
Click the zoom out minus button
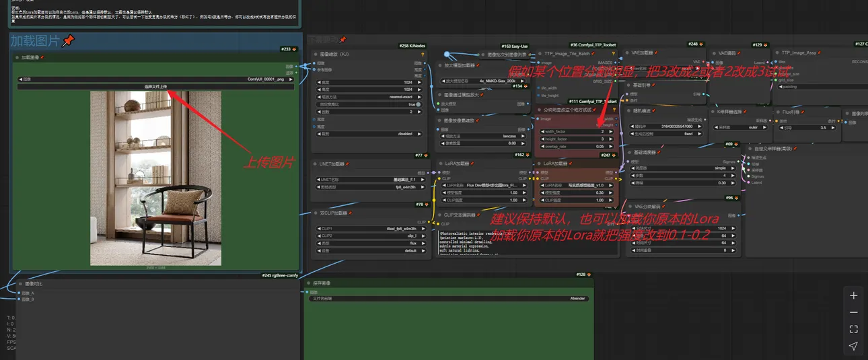853,312
